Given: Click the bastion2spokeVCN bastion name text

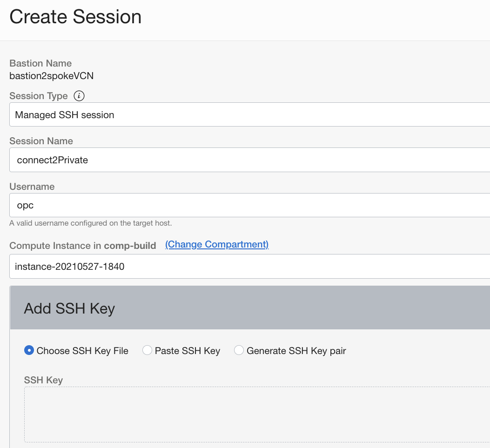Looking at the screenshot, I should click(51, 76).
